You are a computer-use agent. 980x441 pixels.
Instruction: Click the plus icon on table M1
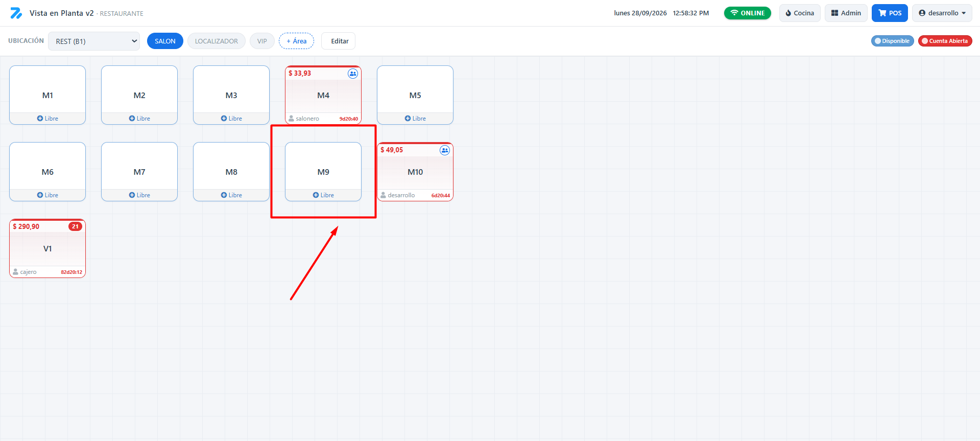[x=40, y=119]
